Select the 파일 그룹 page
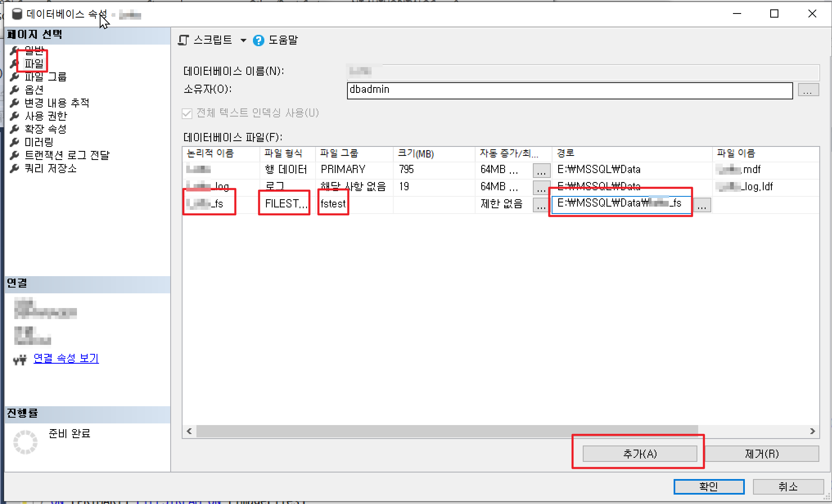The width and height of the screenshot is (832, 504). click(45, 77)
